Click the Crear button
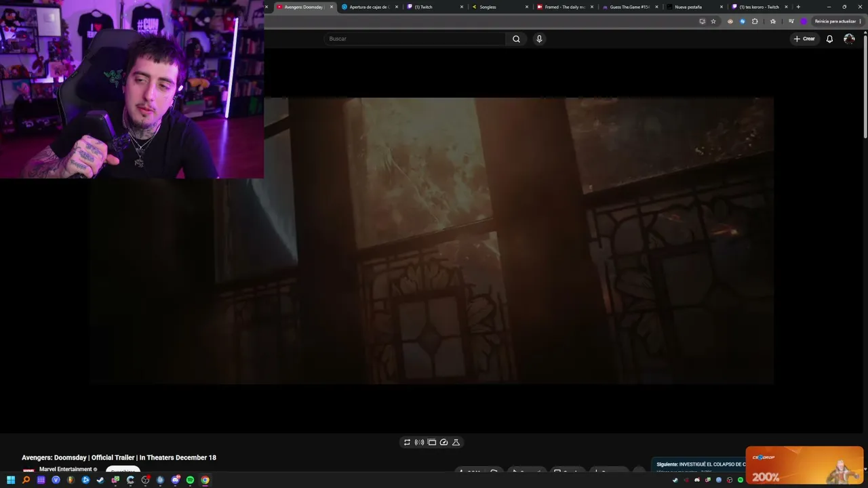 (804, 39)
